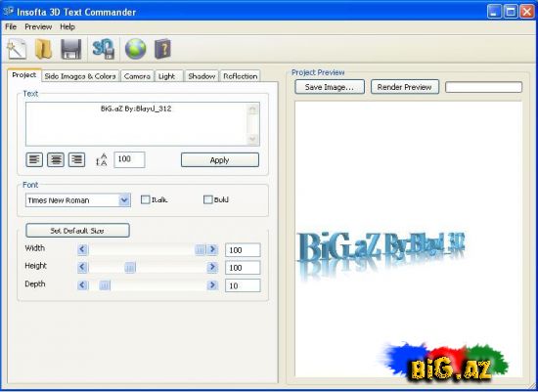Increase Width with the right arrow

pyautogui.click(x=212, y=249)
